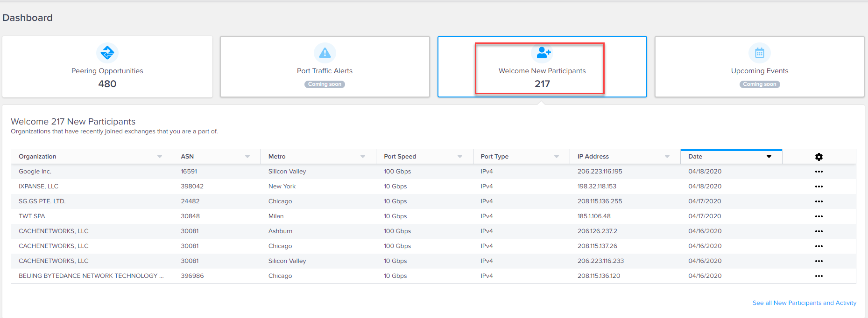Screen dimensions: 868x318
Task: Click the New York metro cell
Action: pos(282,187)
